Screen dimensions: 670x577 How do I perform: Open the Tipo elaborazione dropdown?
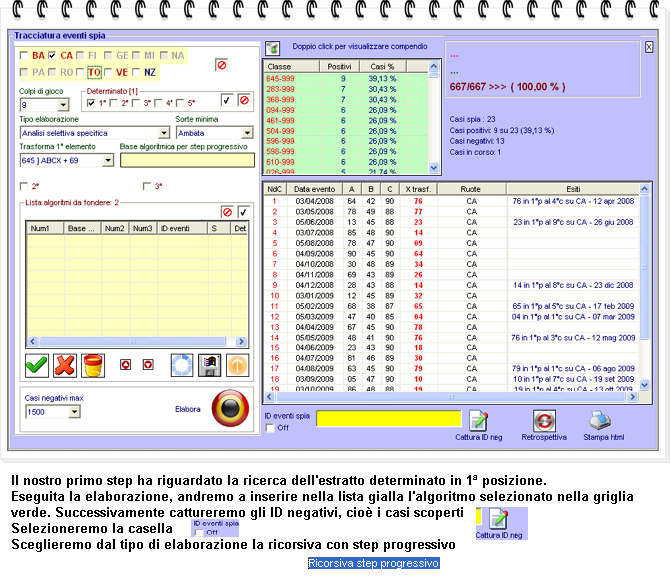point(163,133)
